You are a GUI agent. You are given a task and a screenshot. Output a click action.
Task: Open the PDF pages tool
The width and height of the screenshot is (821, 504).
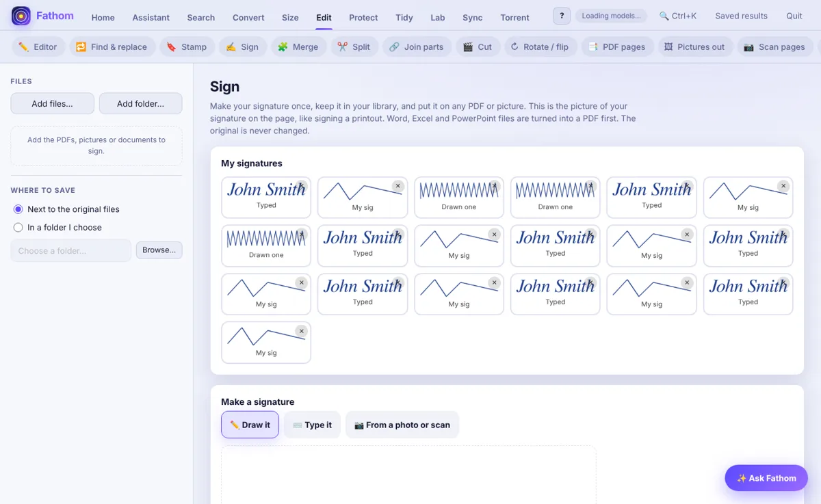617,47
